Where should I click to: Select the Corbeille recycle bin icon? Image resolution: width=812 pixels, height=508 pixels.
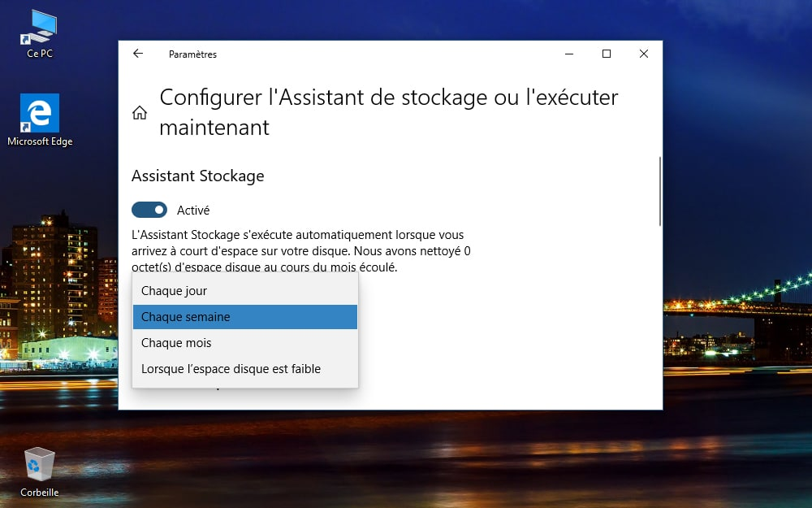tap(40, 465)
